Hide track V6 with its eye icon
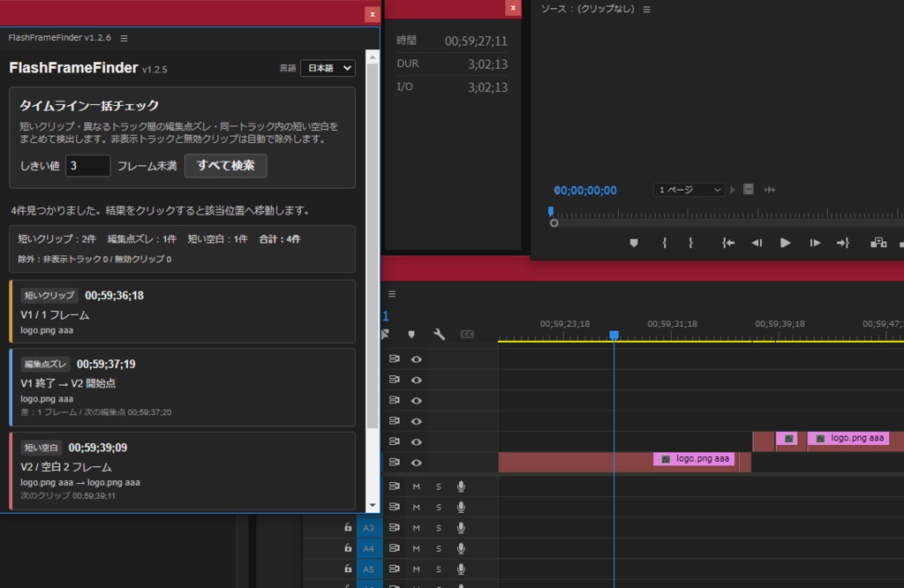This screenshot has height=588, width=904. [x=417, y=359]
